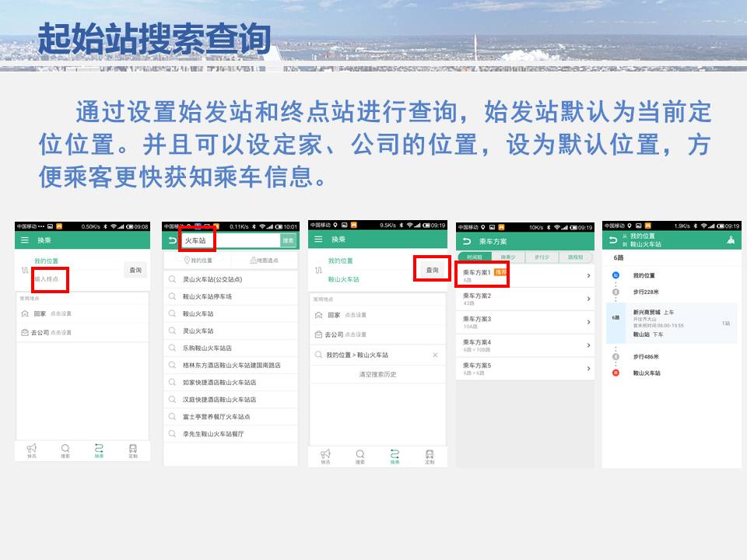Choose 鞍山火车站停车场 from search results
The image size is (747, 560).
coord(207,296)
